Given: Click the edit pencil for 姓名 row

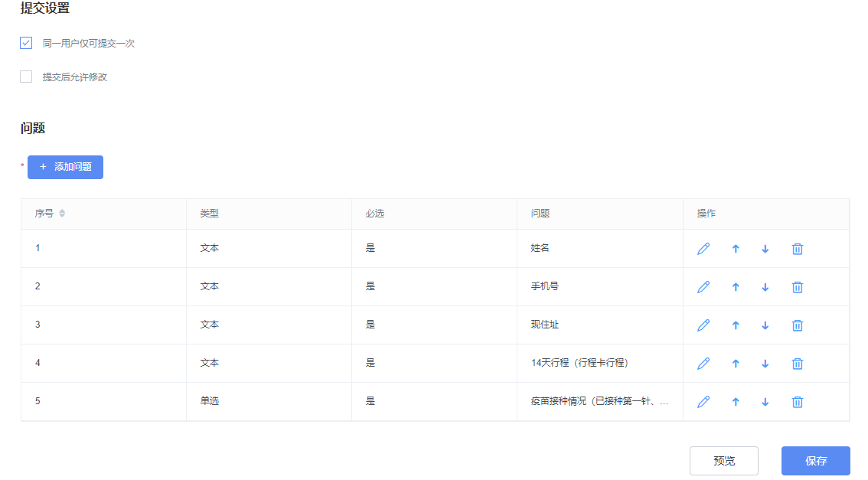Looking at the screenshot, I should coord(703,249).
